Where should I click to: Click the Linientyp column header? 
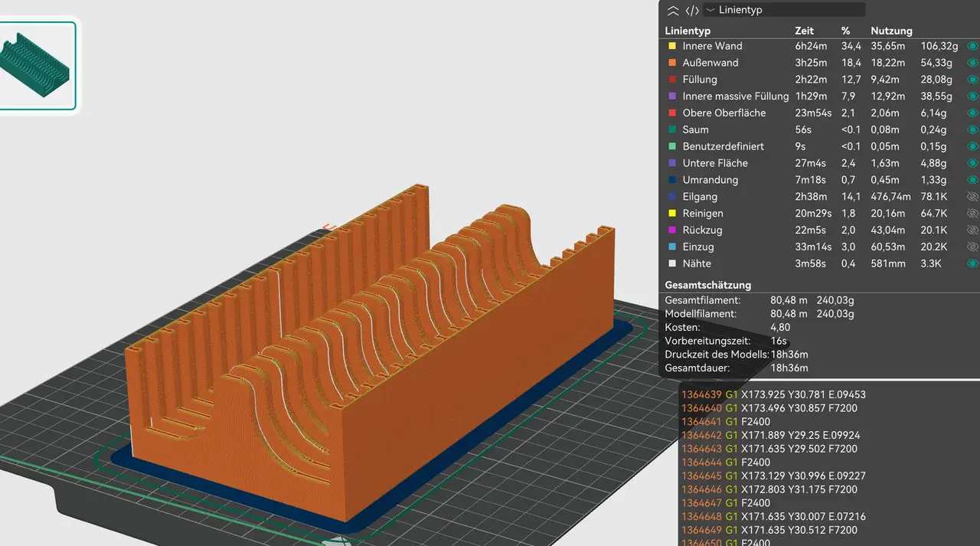tap(688, 31)
